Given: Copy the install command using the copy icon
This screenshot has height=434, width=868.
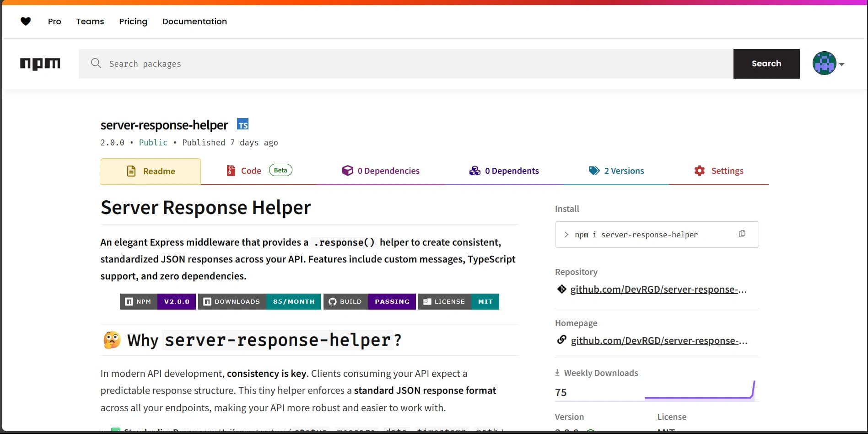Looking at the screenshot, I should [x=742, y=234].
